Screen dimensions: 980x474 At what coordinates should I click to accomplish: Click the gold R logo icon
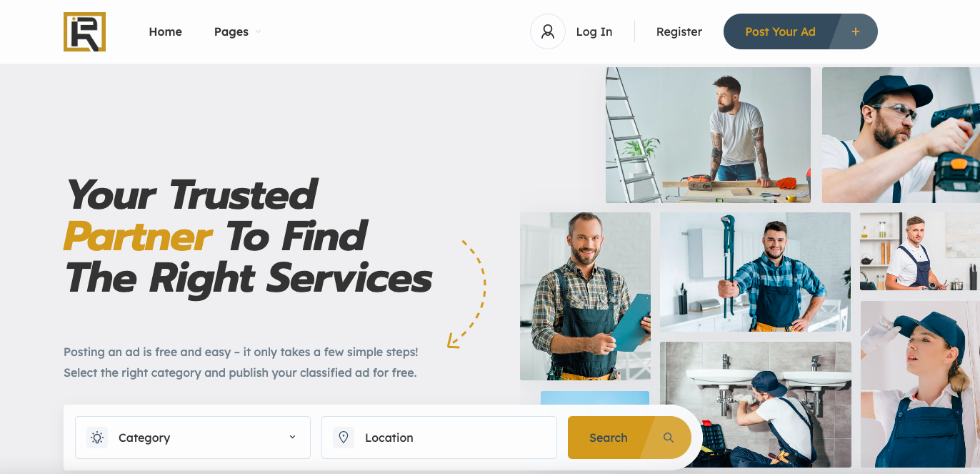pos(84,31)
